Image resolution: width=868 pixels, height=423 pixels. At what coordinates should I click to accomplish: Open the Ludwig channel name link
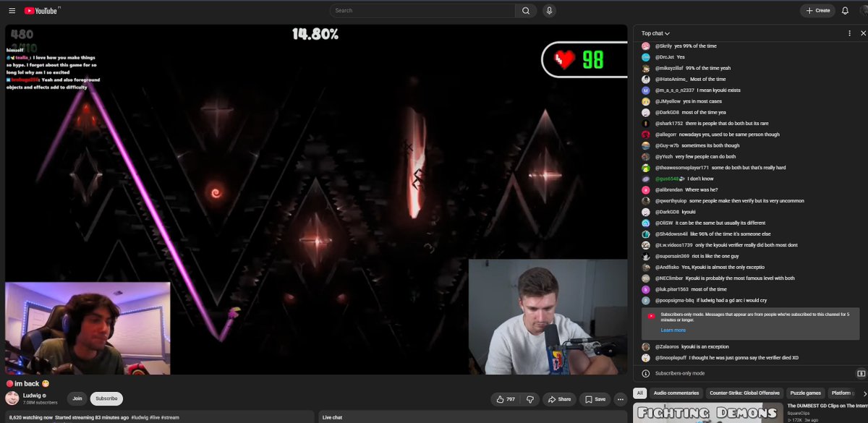click(32, 396)
